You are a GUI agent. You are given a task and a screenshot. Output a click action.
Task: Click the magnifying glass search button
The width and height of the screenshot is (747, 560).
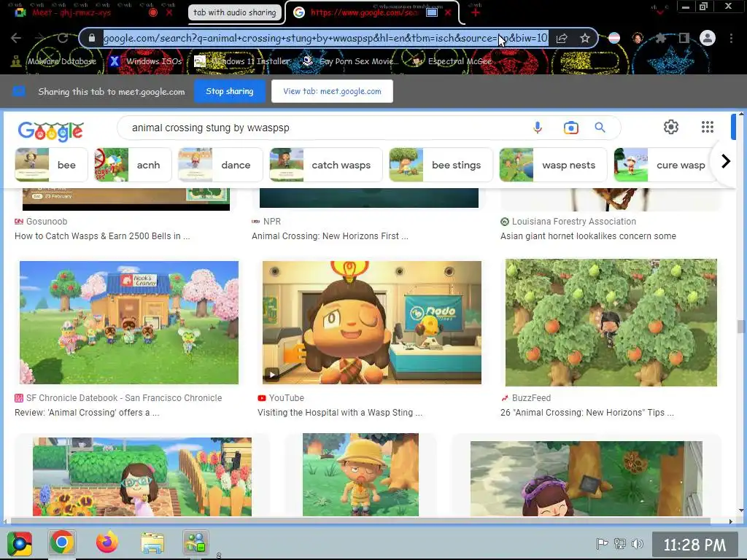point(600,128)
